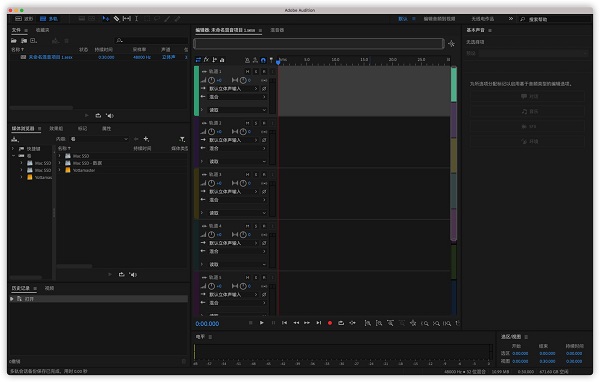Play the multitrack session
Viewport: 600px width, 382px height.
point(262,323)
